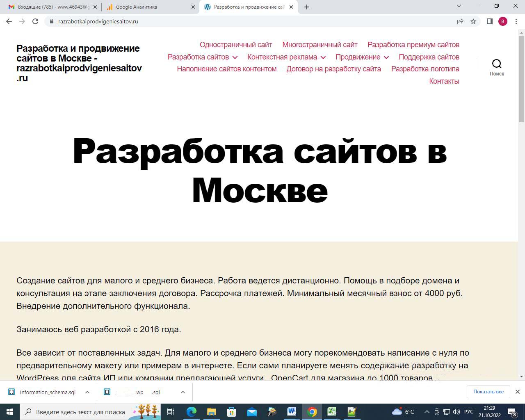Open options arrow for information_schema.sql download

coord(87,392)
